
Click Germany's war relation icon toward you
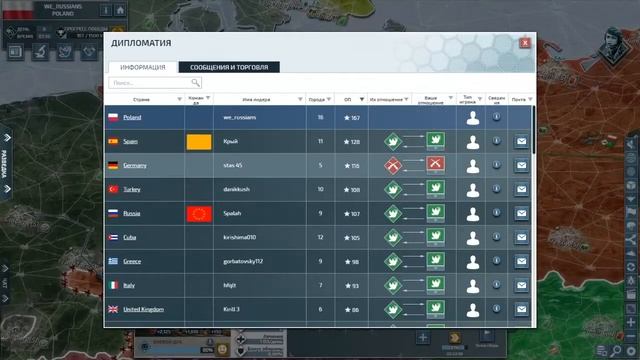(393, 165)
